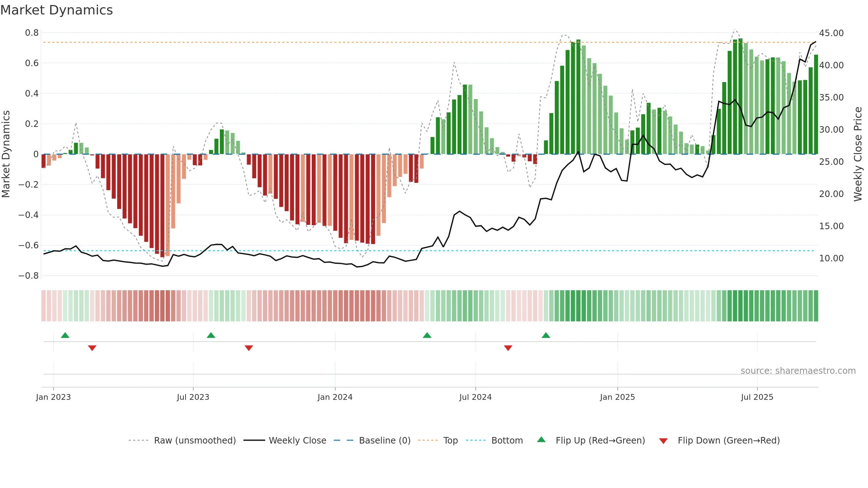
Task: Click the green flip-up triangle just after Jul 2023
Action: (x=211, y=335)
